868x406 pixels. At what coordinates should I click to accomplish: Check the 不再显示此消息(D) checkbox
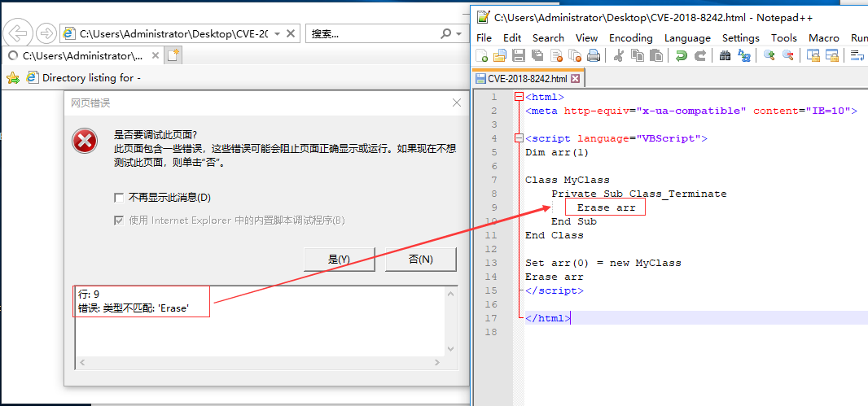coord(120,198)
